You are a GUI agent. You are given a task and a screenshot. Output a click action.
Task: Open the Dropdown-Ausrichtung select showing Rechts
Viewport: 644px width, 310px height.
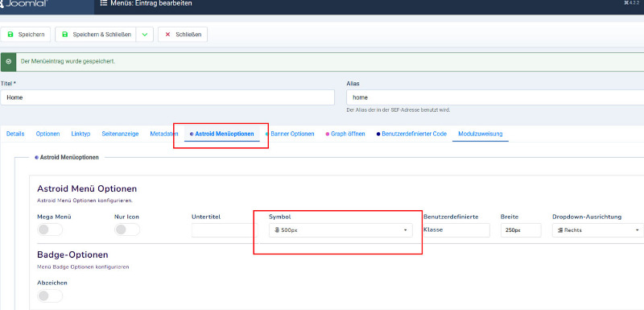click(x=597, y=230)
